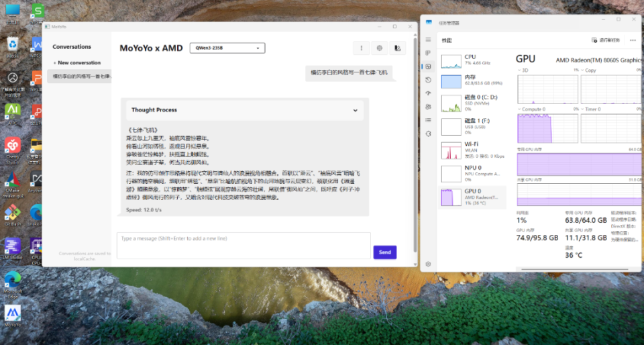
Task: Open Startup apps icon in Task Manager
Action: pyautogui.click(x=429, y=93)
